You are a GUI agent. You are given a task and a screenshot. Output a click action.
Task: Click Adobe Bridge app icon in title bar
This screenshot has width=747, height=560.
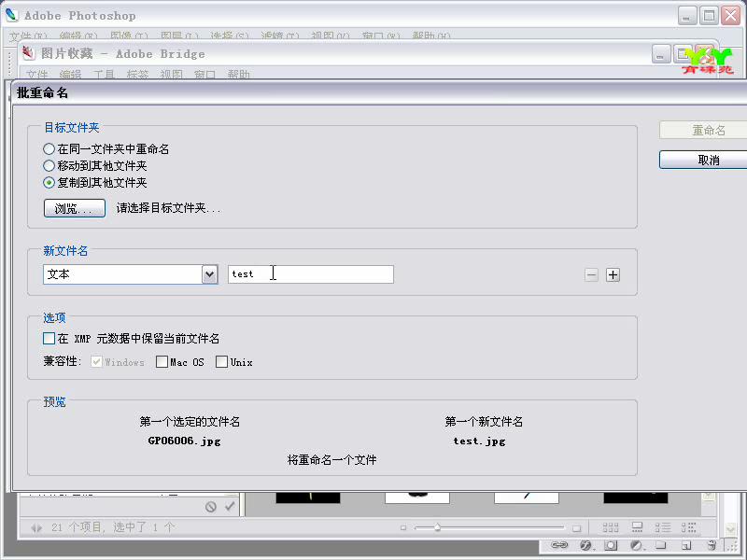(x=29, y=53)
